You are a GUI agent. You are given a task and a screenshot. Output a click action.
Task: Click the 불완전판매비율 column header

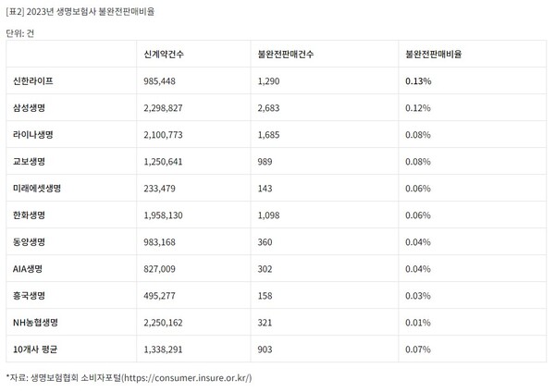(433, 55)
